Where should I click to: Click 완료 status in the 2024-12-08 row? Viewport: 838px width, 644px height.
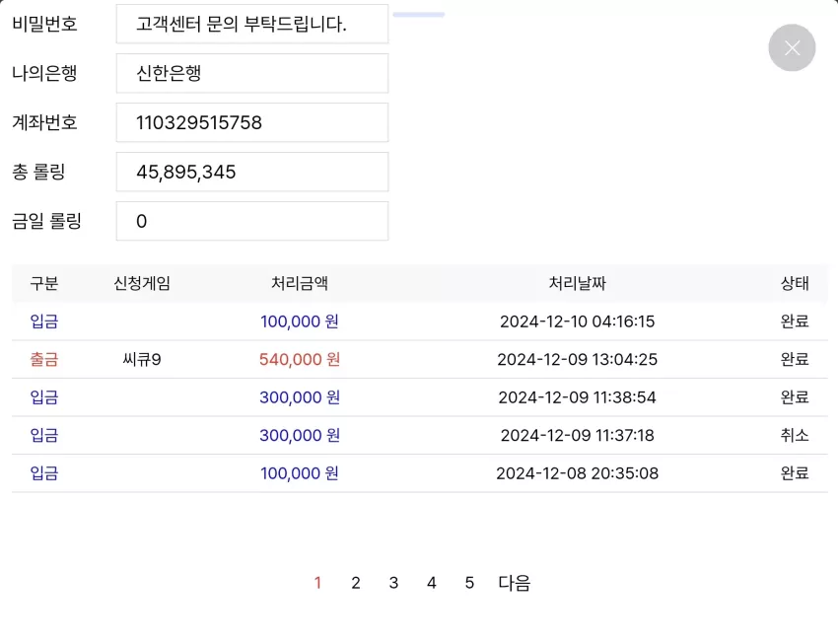click(795, 473)
